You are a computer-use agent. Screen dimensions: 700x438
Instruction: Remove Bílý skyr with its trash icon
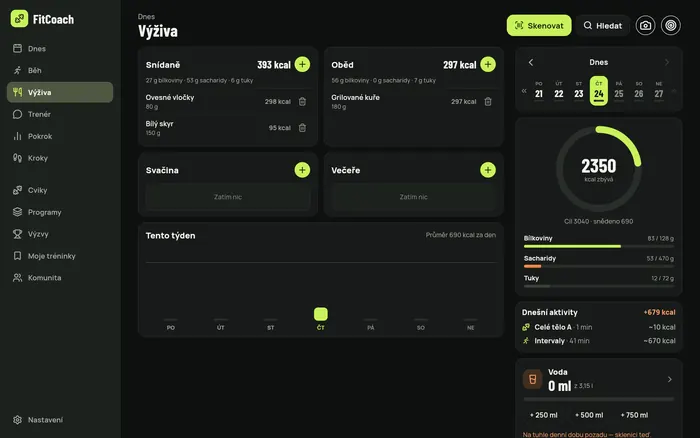(302, 128)
